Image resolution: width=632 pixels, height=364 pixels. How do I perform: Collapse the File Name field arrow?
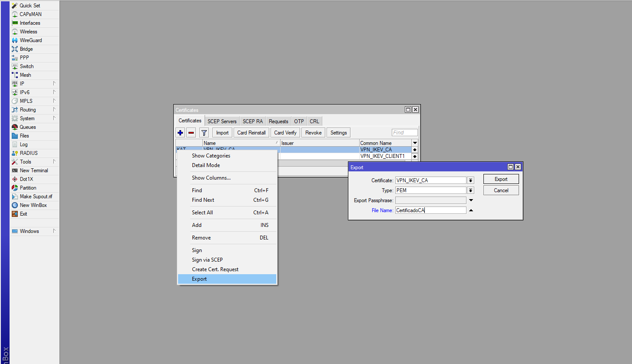471,210
